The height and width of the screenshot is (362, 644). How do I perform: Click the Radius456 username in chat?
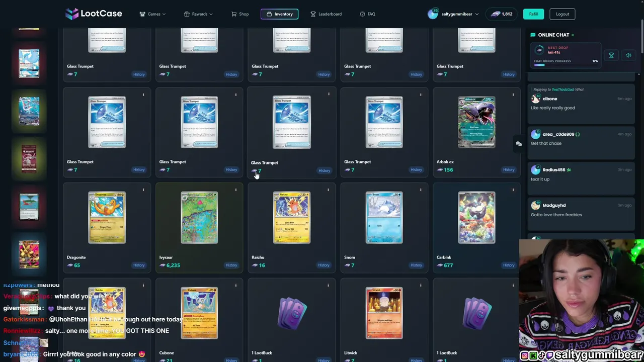(554, 170)
